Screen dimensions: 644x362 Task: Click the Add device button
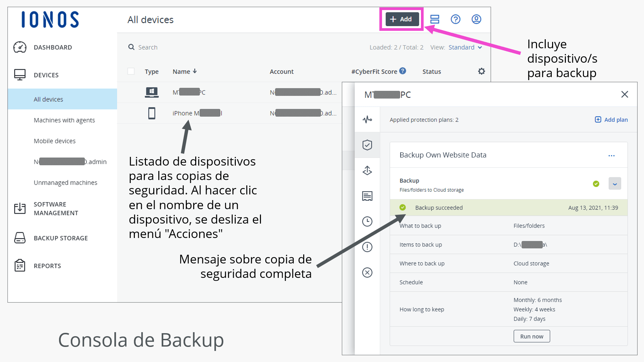(402, 19)
